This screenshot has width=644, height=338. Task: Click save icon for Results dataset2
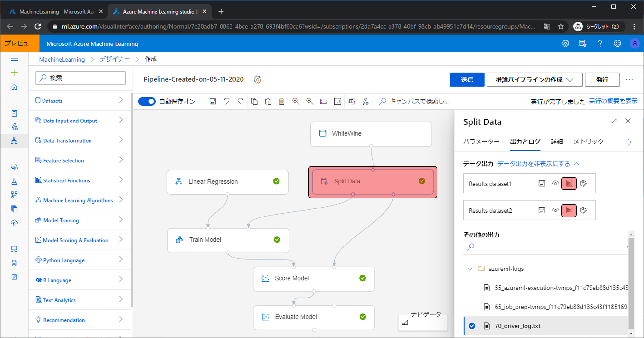coord(542,210)
